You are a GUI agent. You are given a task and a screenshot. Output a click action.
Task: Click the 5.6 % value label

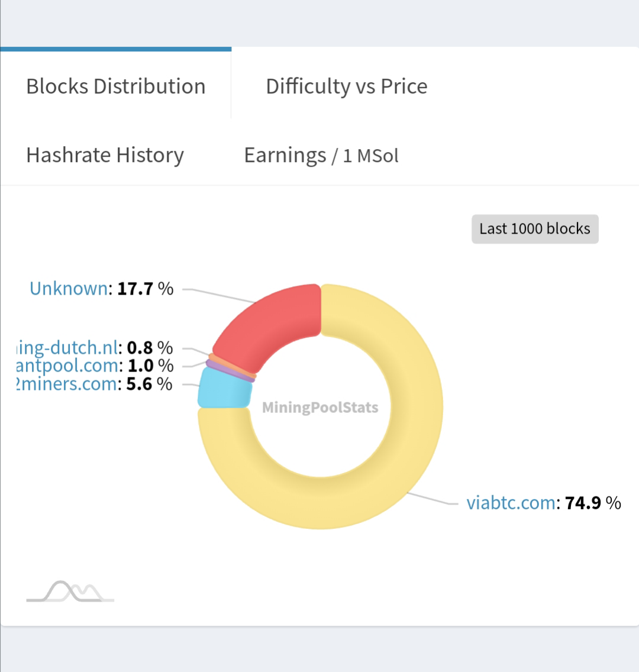149,385
